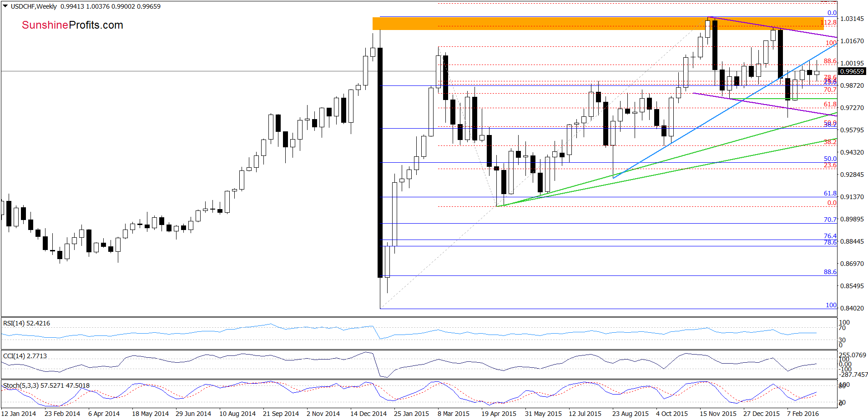Click the high price value 1.00376
This screenshot has height=420, width=868.
coord(98,6)
